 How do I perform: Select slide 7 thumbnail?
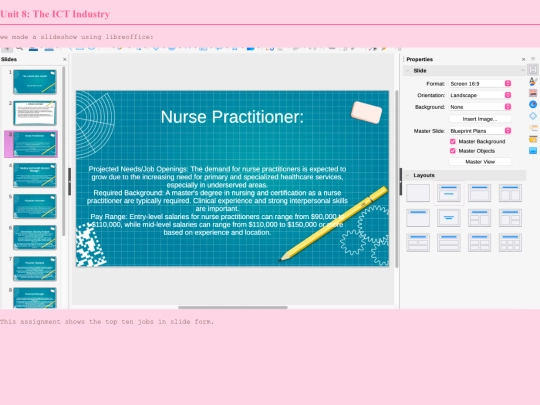pos(35,269)
